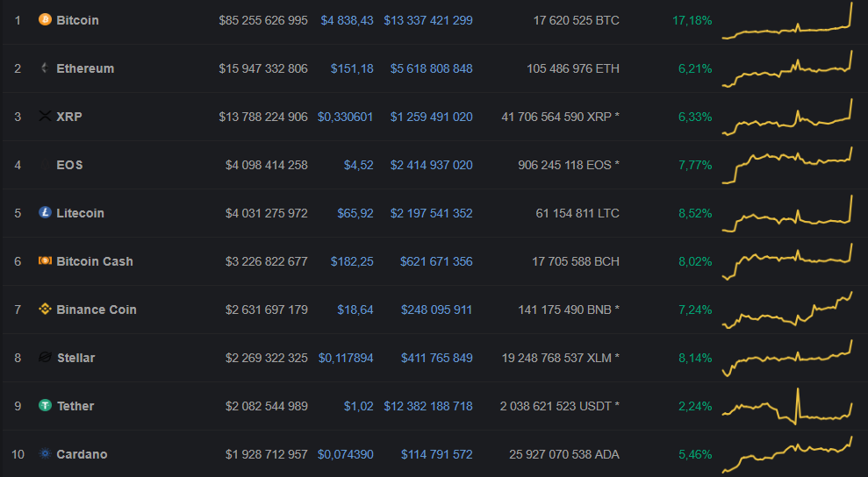Open the Bitcoin price $4 838,43 link
The image size is (868, 477).
pyautogui.click(x=347, y=20)
